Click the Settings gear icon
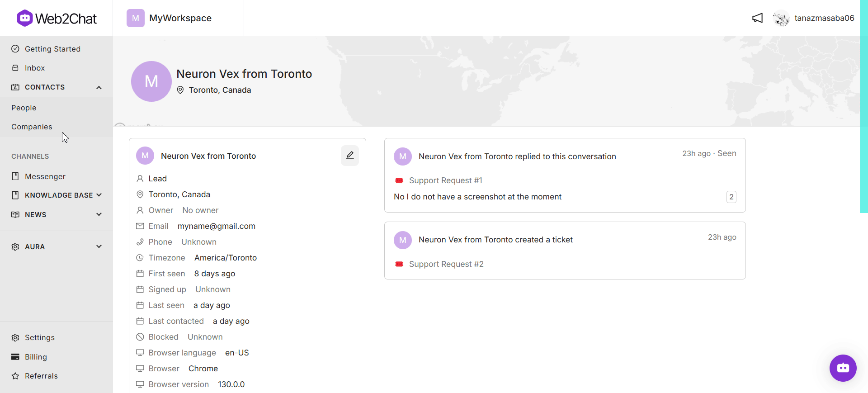 click(15, 338)
